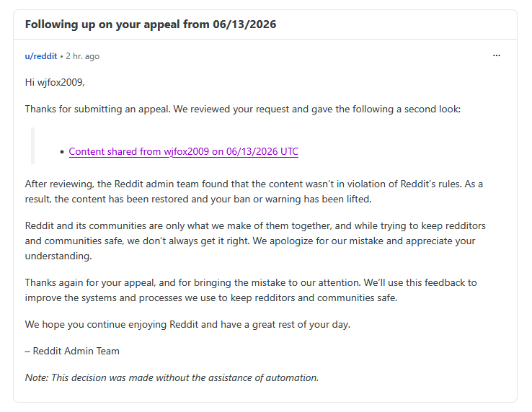Viewport: 532px width, 412px height.
Task: Click the 'After reviewing, the Reddit admin team' paragraph
Action: (254, 192)
